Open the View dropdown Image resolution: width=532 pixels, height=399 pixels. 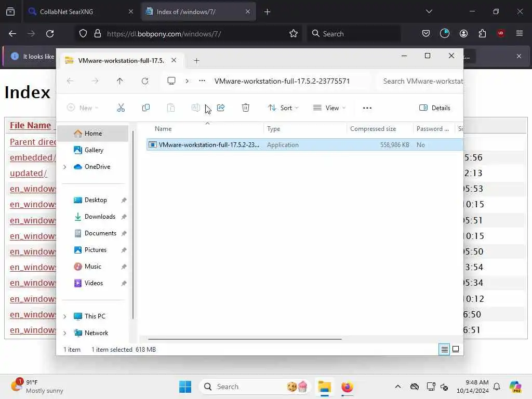pyautogui.click(x=329, y=108)
